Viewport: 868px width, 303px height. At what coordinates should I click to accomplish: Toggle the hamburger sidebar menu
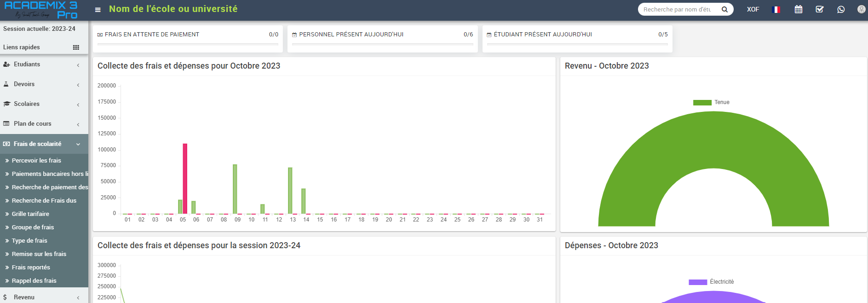tap(98, 10)
